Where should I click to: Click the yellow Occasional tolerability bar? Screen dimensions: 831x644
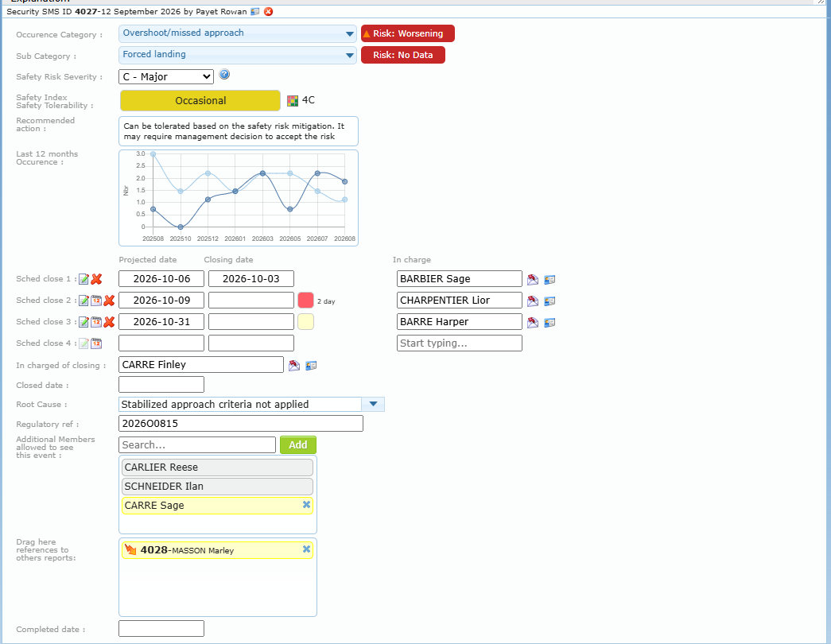200,101
